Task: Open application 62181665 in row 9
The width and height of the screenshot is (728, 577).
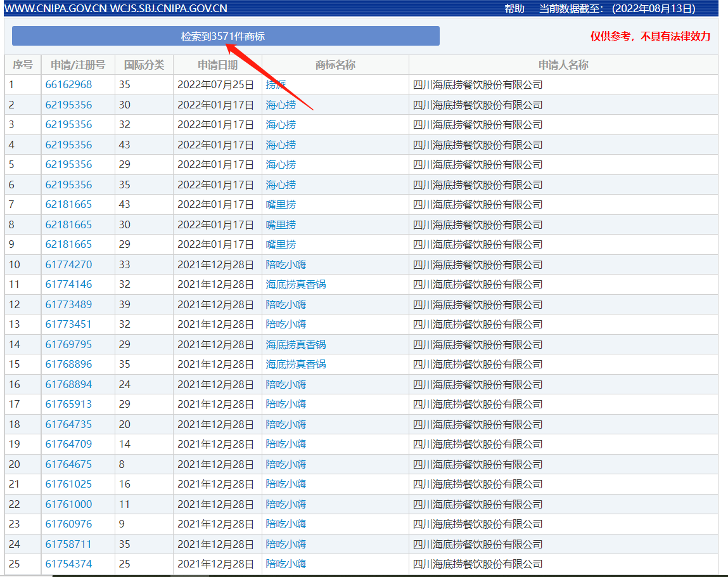Action: [x=68, y=244]
